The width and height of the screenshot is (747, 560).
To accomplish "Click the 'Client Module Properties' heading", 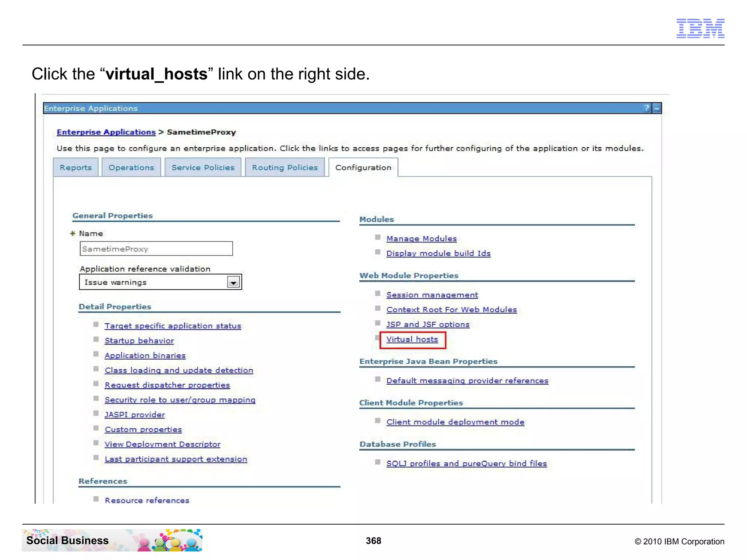I will (x=411, y=403).
